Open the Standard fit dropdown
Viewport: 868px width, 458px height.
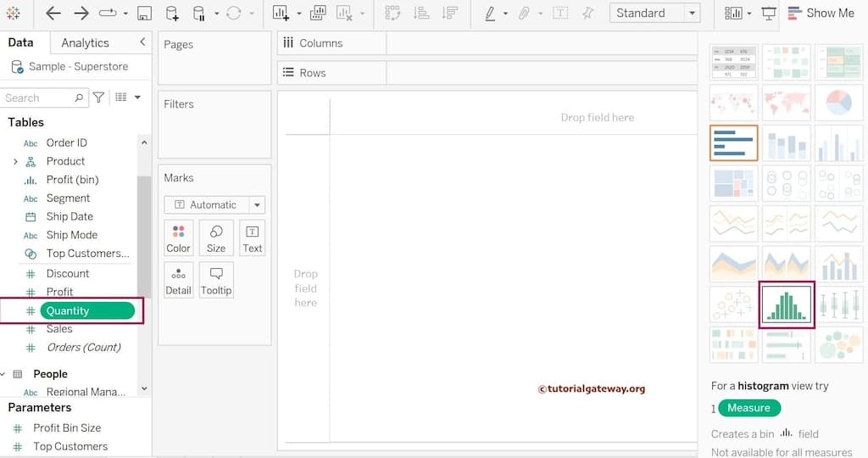pyautogui.click(x=655, y=13)
